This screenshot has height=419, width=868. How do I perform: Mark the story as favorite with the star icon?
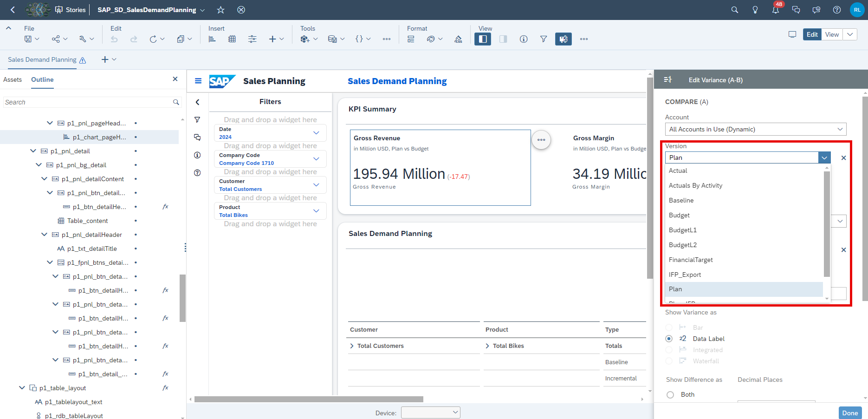[x=221, y=10]
